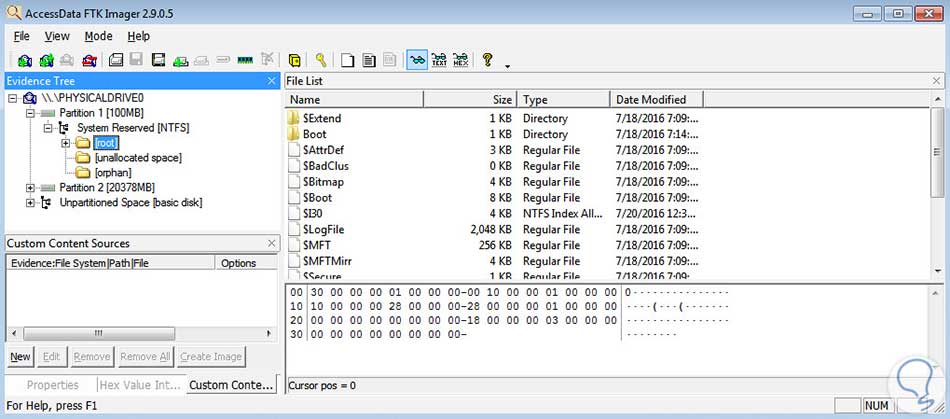Expand the Partition 2 [20378MB] node
Screen dimensions: 950x419
click(30, 188)
